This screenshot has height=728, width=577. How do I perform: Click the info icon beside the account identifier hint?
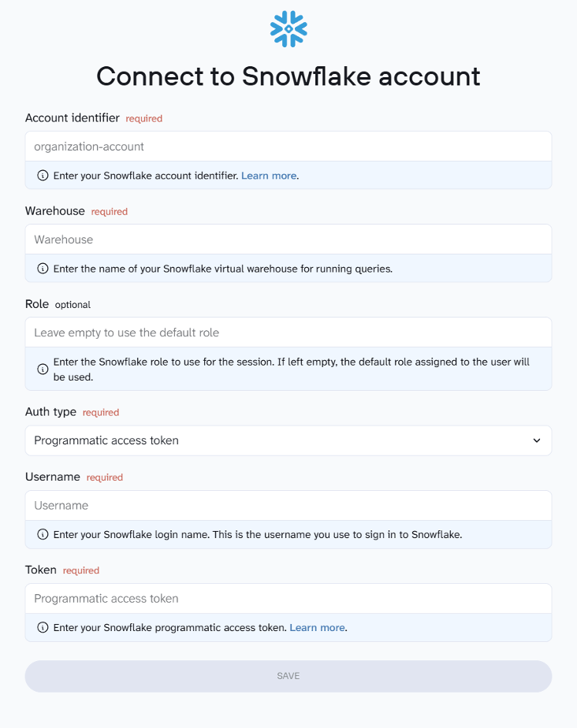(43, 175)
